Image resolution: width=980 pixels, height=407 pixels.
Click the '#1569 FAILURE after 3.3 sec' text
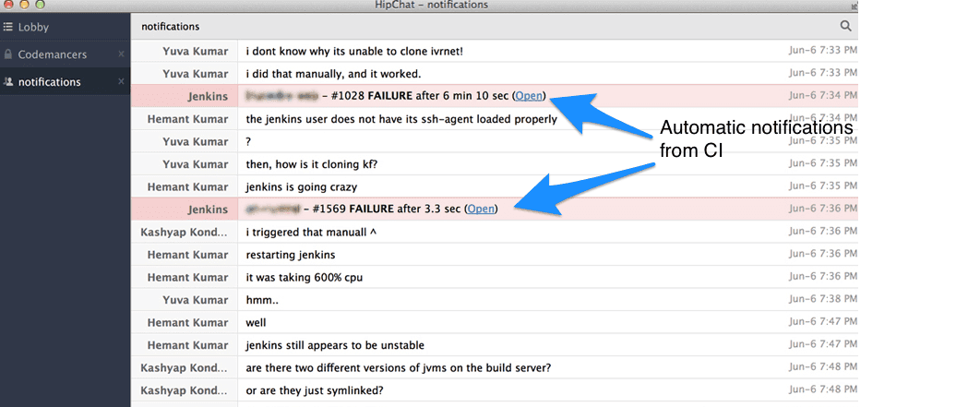[x=387, y=209]
